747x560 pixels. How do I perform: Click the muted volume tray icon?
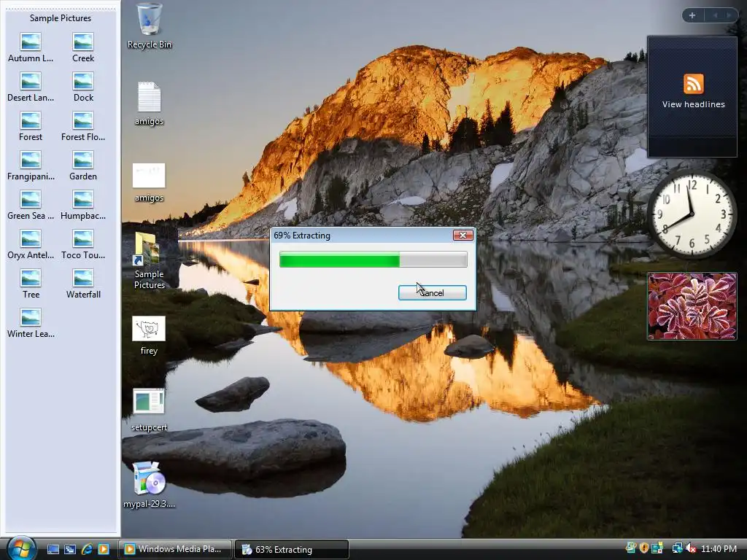692,548
